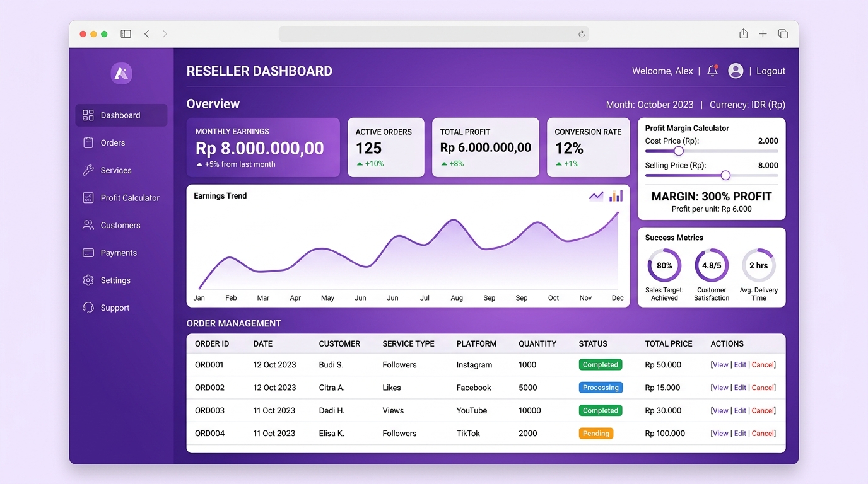Open the Dashboard menu item
Screen dimensions: 868x484
(121, 115)
